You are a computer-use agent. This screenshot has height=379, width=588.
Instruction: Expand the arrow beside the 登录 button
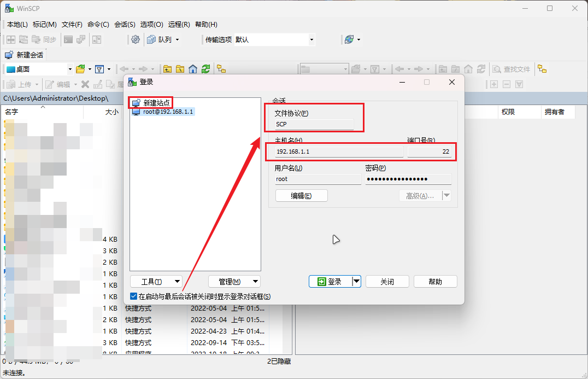point(356,282)
